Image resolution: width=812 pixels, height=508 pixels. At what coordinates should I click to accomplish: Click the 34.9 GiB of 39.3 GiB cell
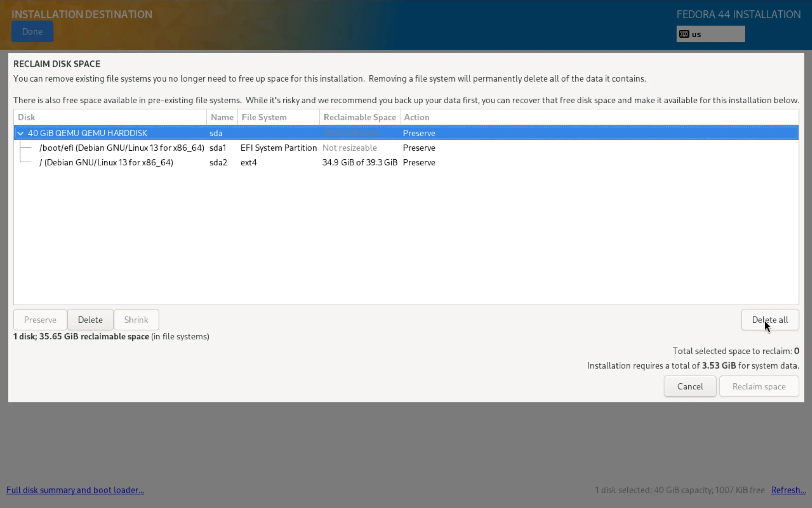[x=360, y=162]
